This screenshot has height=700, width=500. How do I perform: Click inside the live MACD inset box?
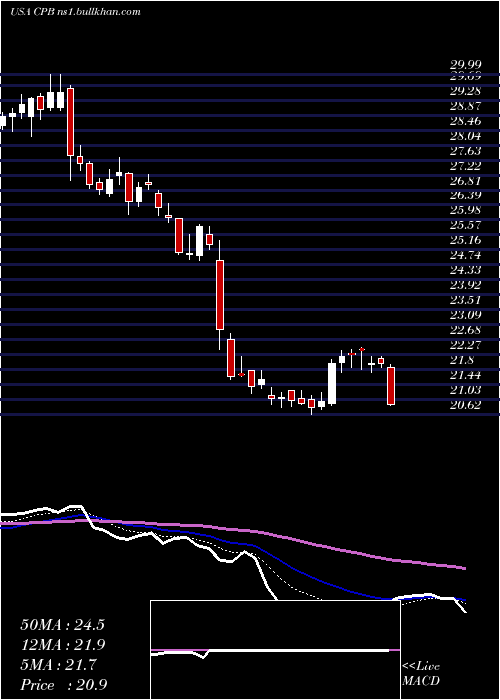coord(275,650)
